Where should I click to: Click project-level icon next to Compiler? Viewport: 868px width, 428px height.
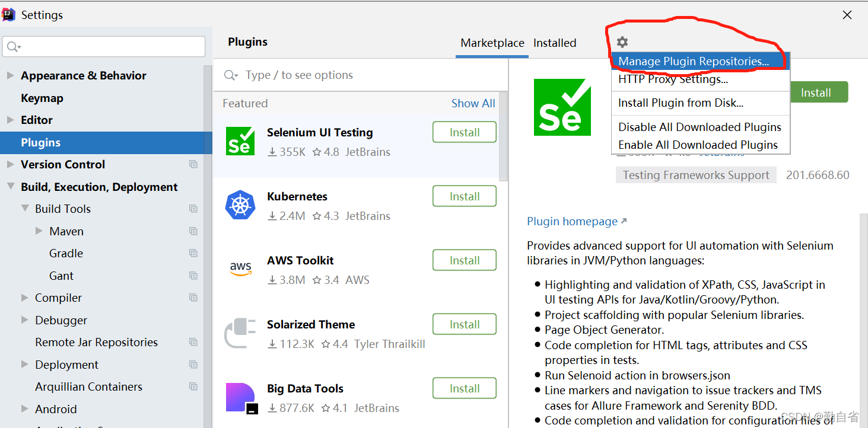pyautogui.click(x=193, y=298)
